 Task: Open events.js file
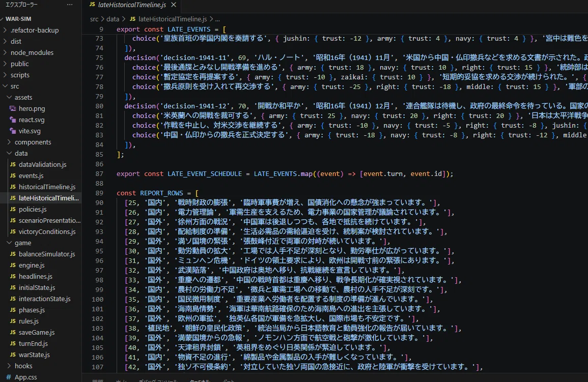(x=31, y=175)
